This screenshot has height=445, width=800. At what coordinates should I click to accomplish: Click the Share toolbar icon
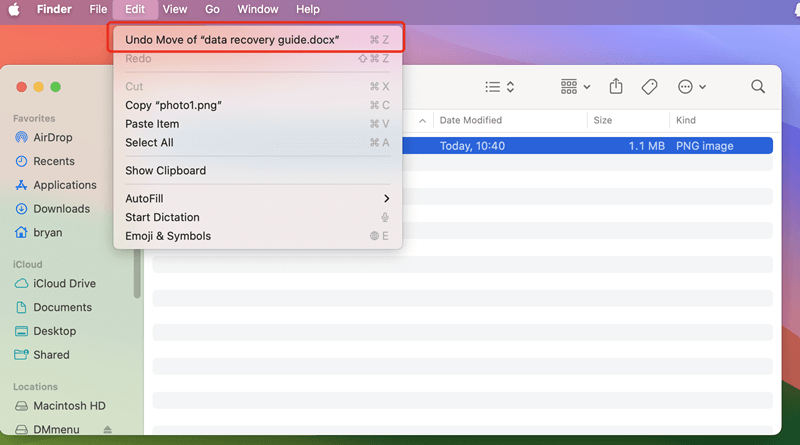[x=616, y=86]
